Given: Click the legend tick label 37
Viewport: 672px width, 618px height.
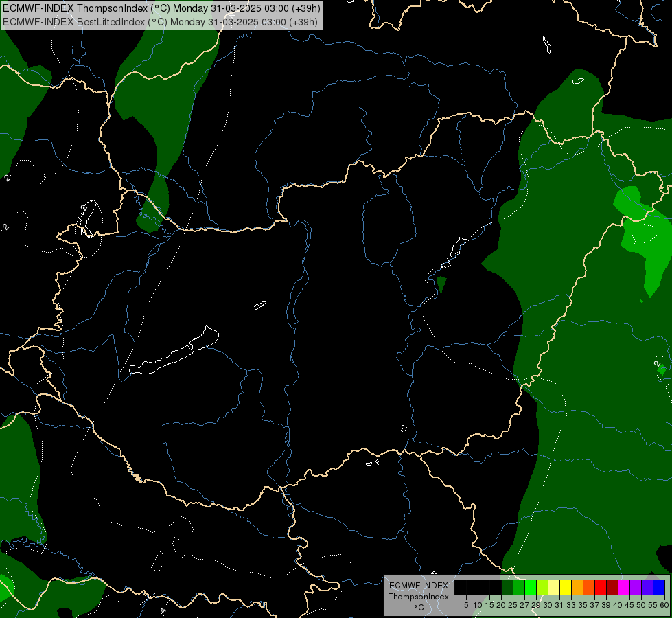Looking at the screenshot, I should [594, 605].
